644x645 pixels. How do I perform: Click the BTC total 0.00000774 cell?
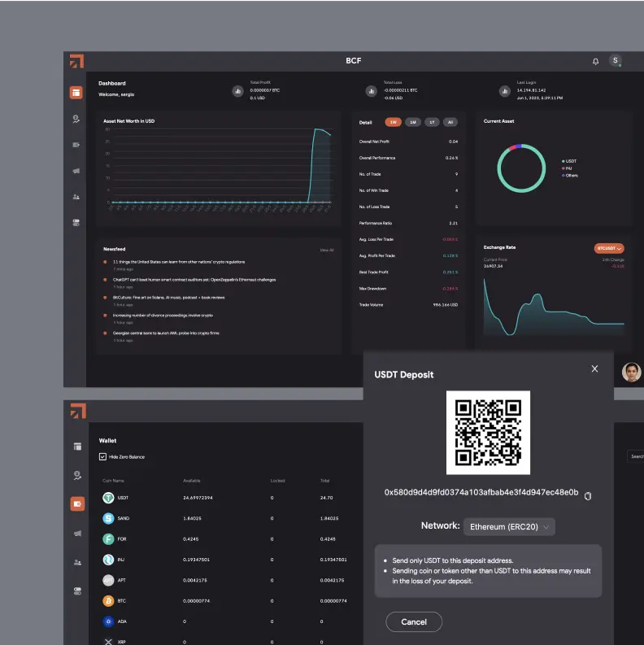(333, 601)
